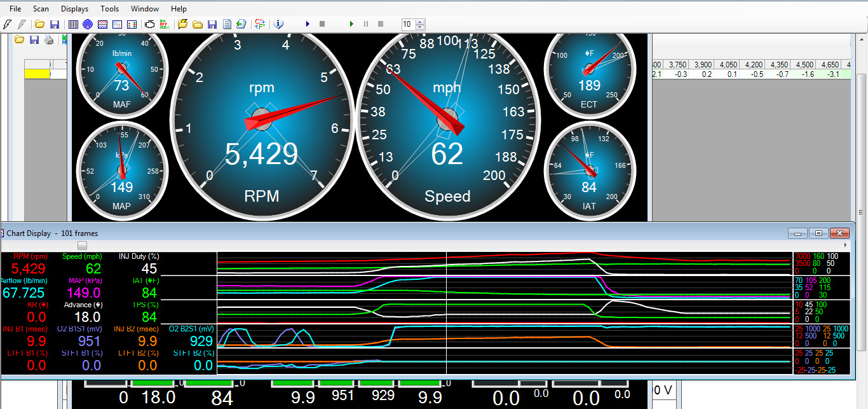Click the large RPM gauge dial
Image resolution: width=868 pixels, height=409 pixels.
[x=262, y=119]
